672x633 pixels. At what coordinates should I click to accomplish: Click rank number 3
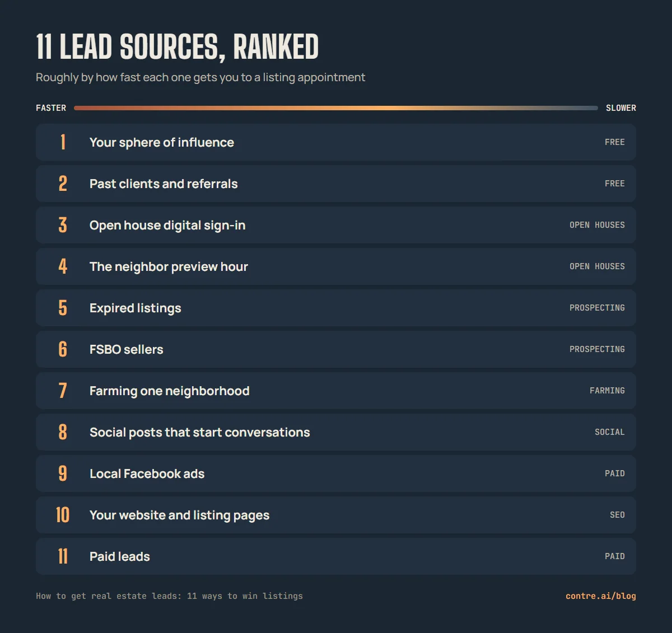(63, 225)
